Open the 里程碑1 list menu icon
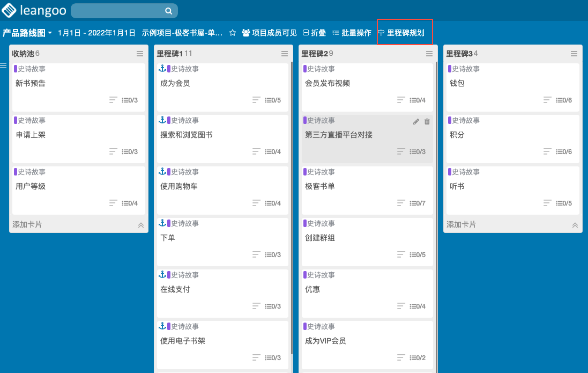This screenshot has height=373, width=588. (285, 54)
